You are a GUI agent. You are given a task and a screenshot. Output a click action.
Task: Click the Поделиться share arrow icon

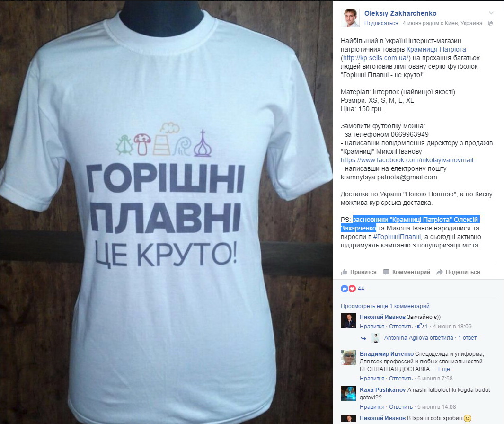(439, 272)
